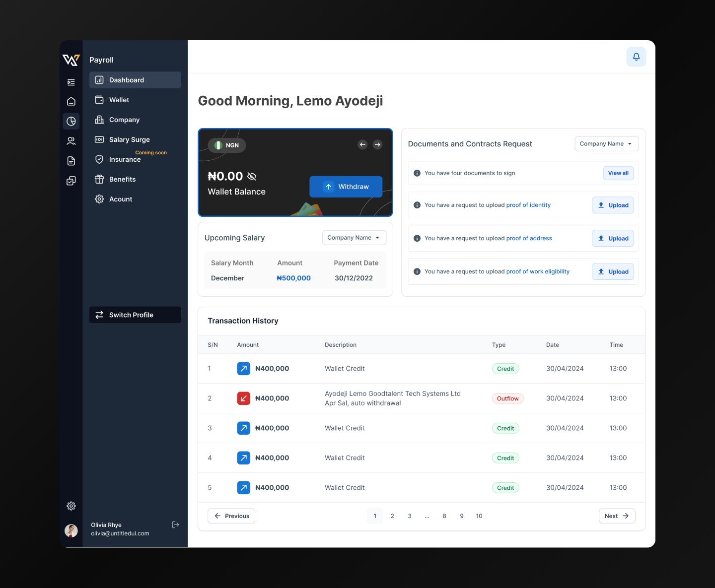This screenshot has width=715, height=588.
Task: Go to the Next page
Action: click(x=617, y=516)
